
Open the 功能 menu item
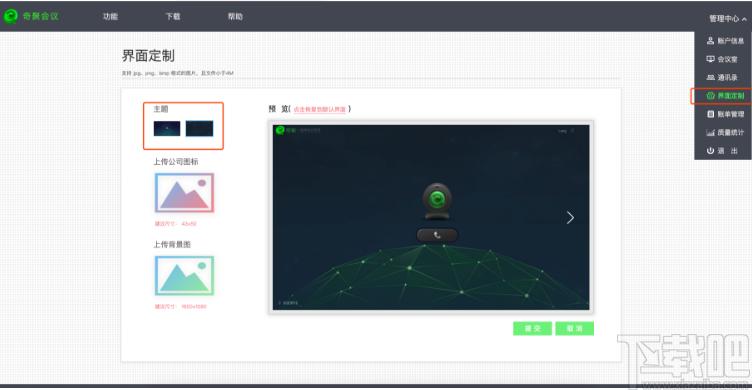(110, 16)
